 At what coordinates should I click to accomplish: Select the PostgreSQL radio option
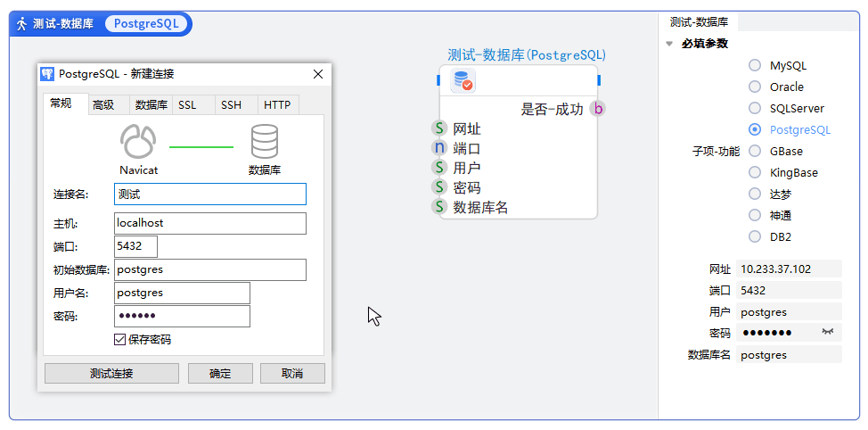click(755, 129)
